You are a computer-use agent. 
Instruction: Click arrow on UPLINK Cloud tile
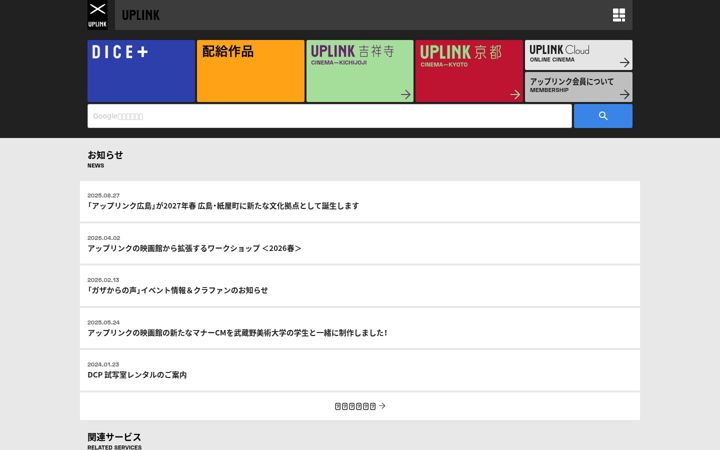[x=624, y=62]
